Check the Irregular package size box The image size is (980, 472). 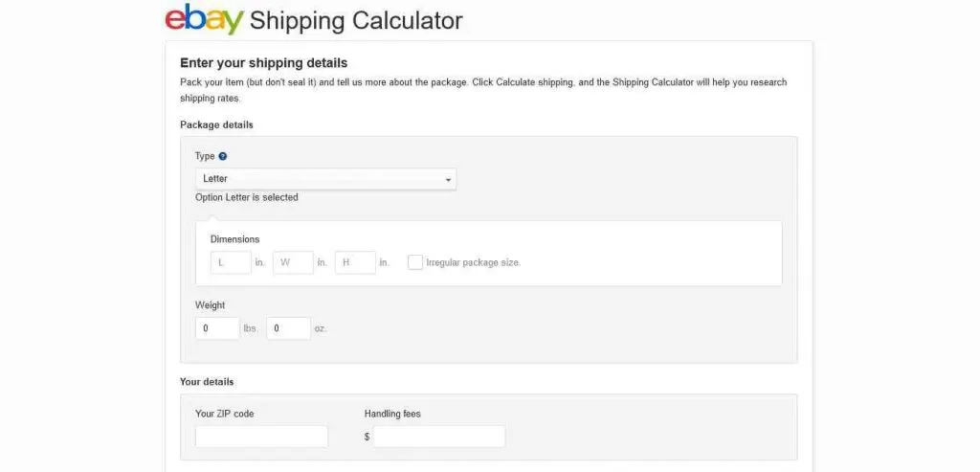click(x=415, y=262)
